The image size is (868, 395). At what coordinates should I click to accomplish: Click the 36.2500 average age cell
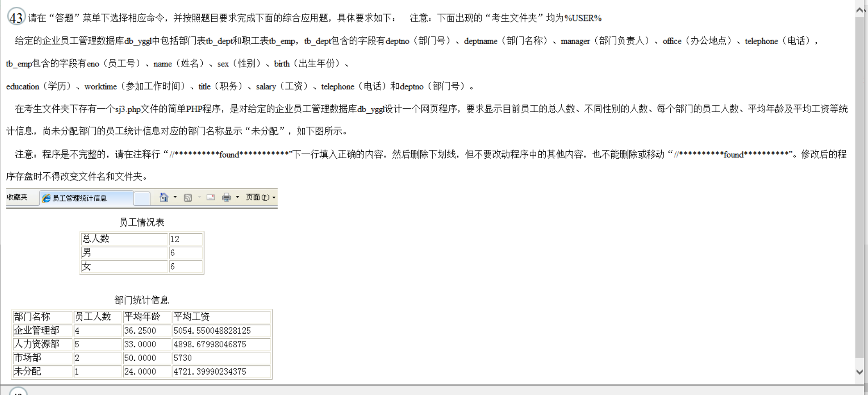[147, 330]
